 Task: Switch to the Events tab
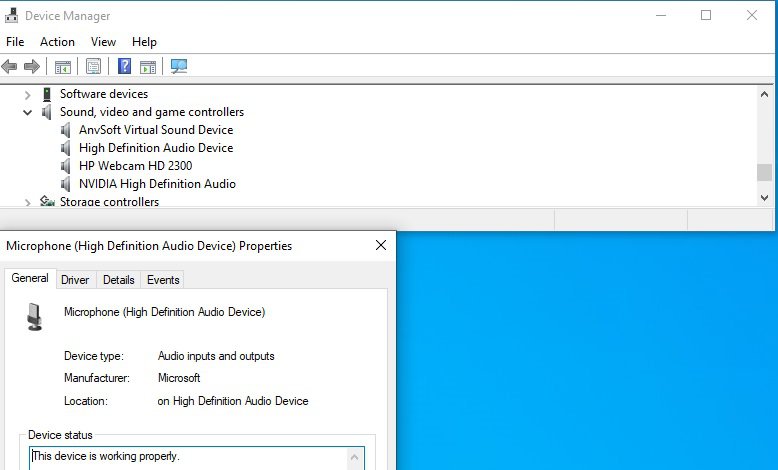(x=163, y=280)
